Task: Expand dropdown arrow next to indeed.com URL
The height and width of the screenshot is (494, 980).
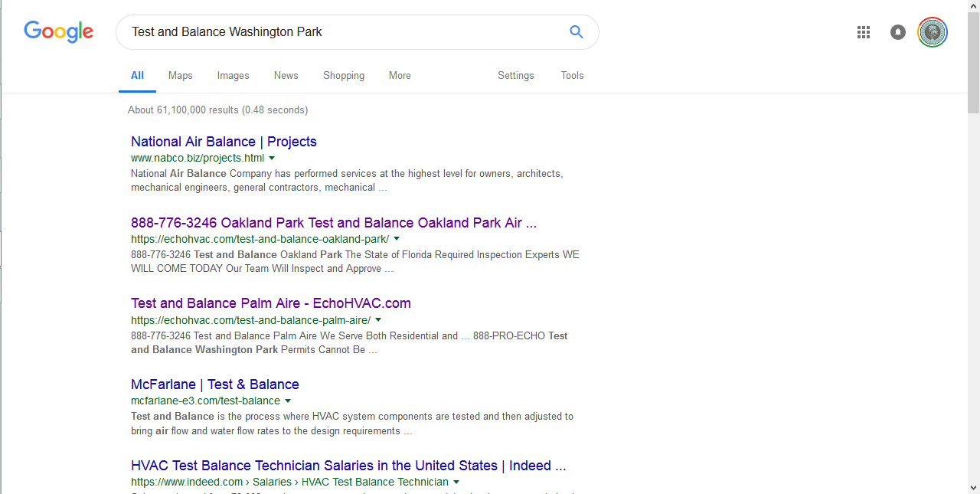Action: point(456,483)
